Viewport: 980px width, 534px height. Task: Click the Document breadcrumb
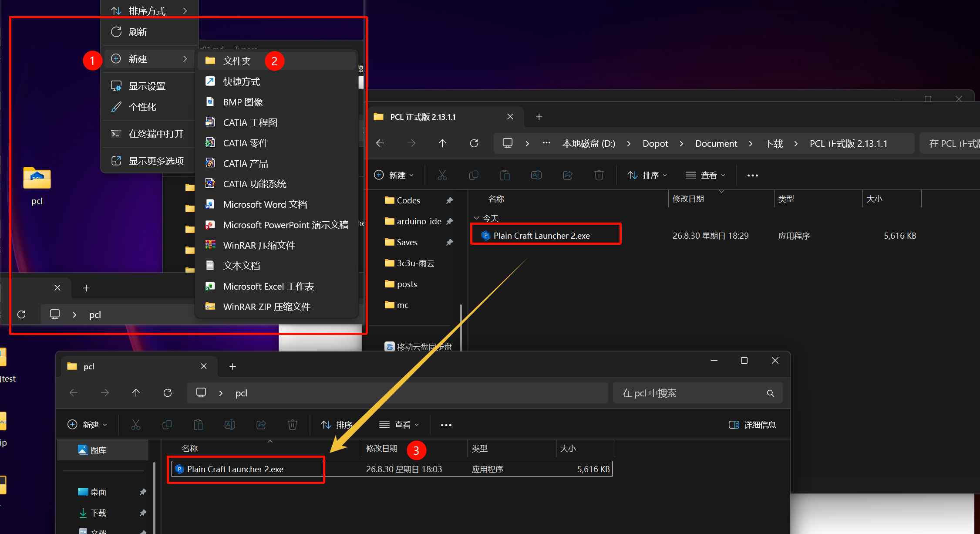pyautogui.click(x=716, y=143)
